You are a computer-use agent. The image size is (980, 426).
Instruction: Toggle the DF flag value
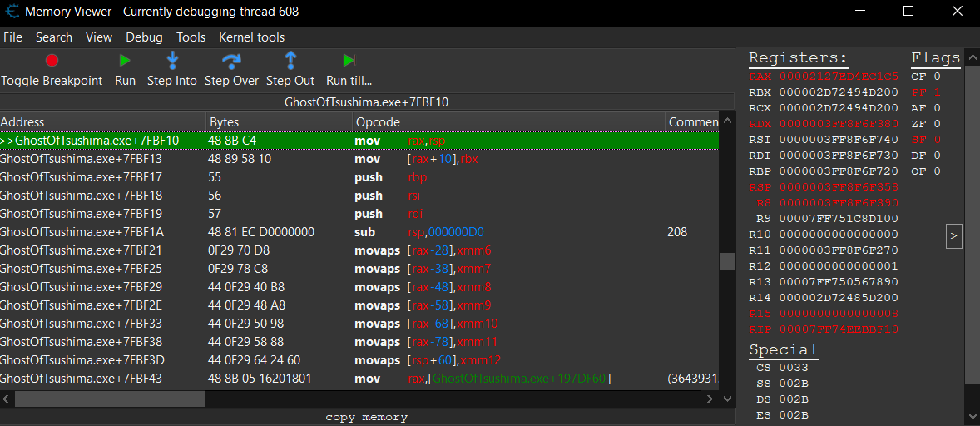coord(937,156)
